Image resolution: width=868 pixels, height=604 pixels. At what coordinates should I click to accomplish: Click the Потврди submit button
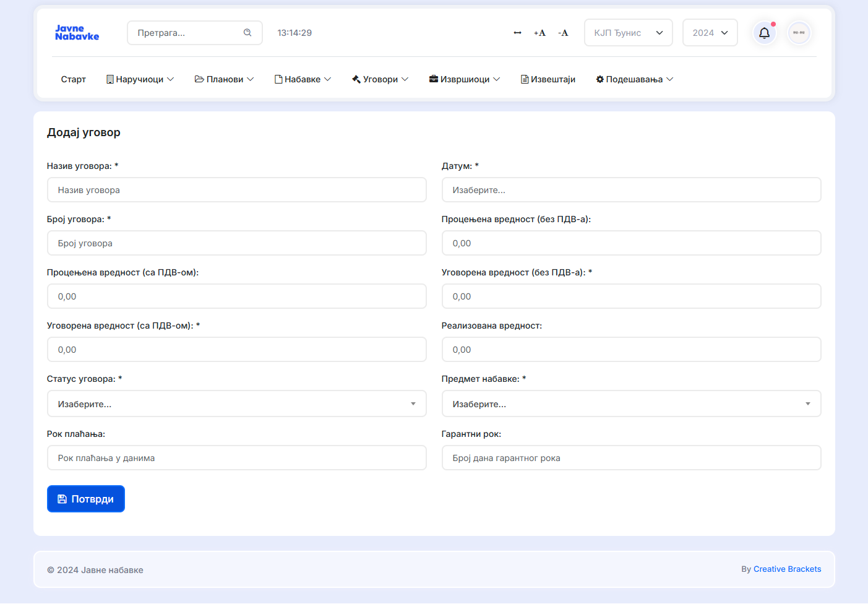pyautogui.click(x=86, y=499)
